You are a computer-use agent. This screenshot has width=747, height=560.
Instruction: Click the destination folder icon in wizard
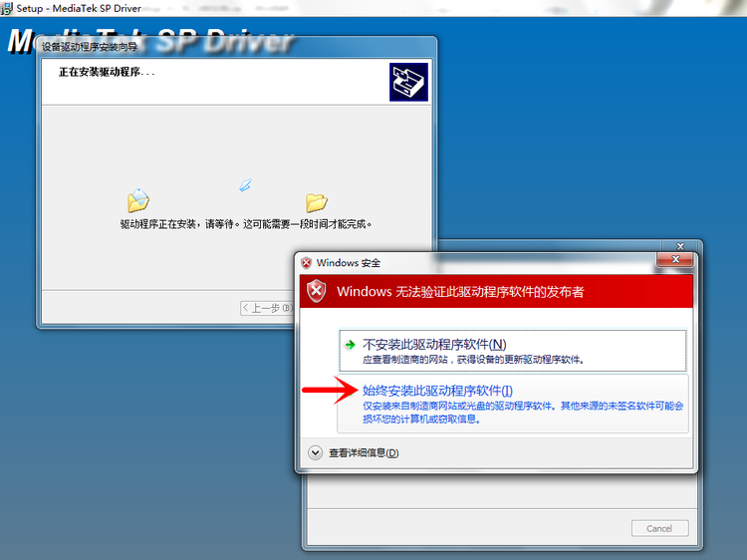317,202
